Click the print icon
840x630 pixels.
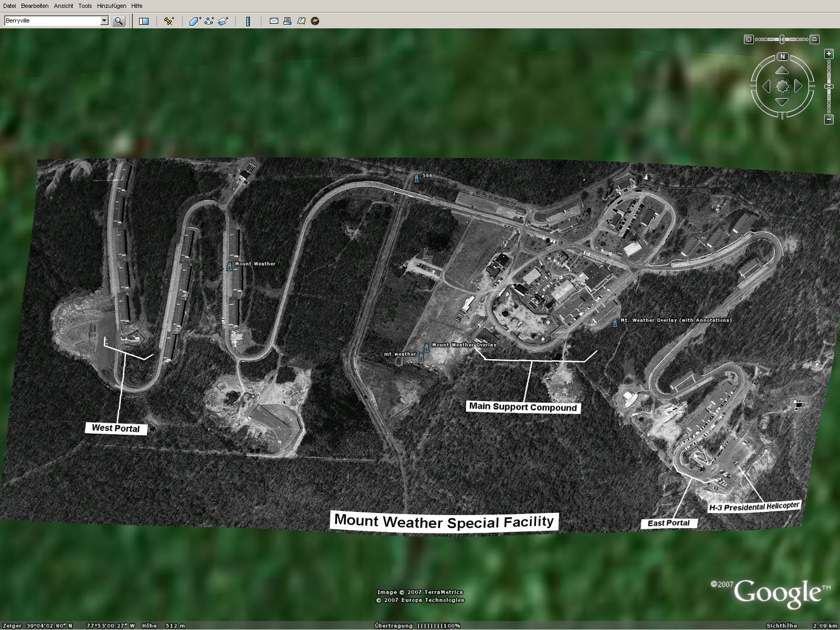287,21
